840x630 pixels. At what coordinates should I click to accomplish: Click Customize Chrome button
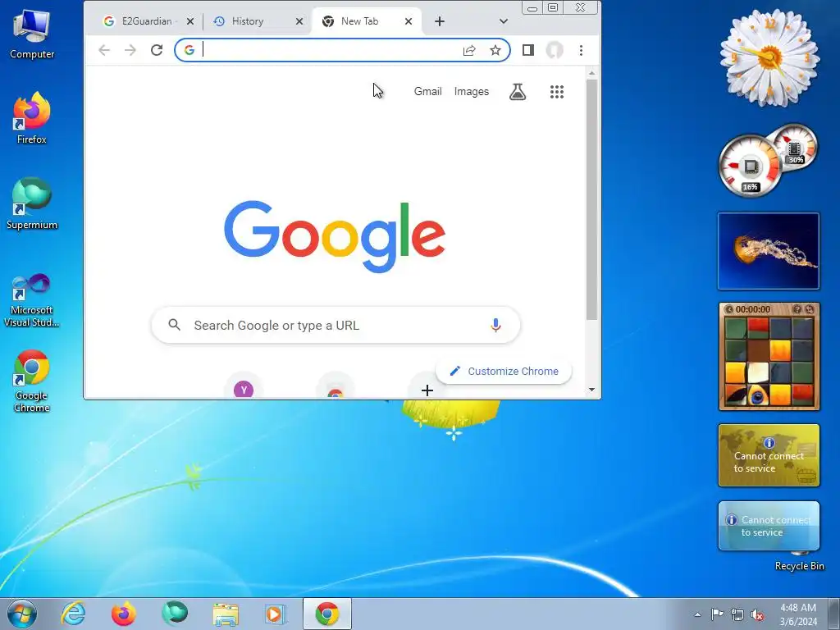pyautogui.click(x=504, y=372)
